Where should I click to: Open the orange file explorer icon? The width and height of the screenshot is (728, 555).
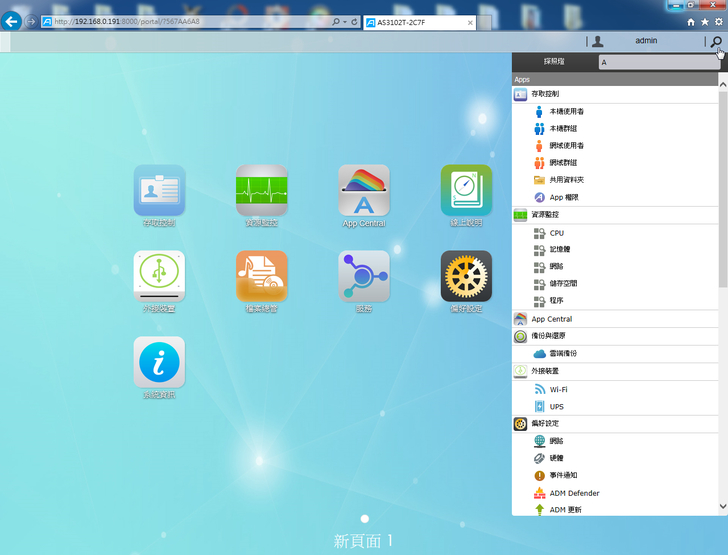(261, 276)
